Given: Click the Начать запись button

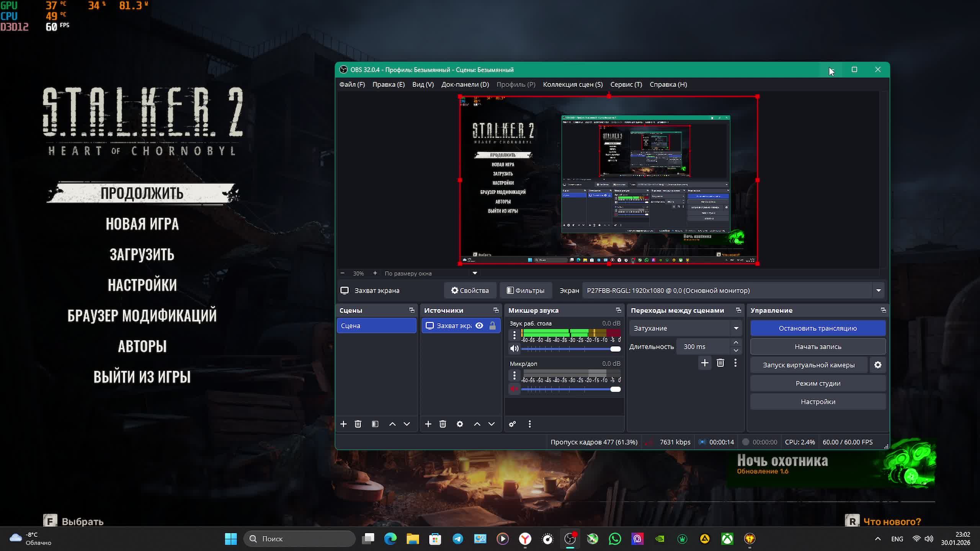Looking at the screenshot, I should [x=818, y=347].
